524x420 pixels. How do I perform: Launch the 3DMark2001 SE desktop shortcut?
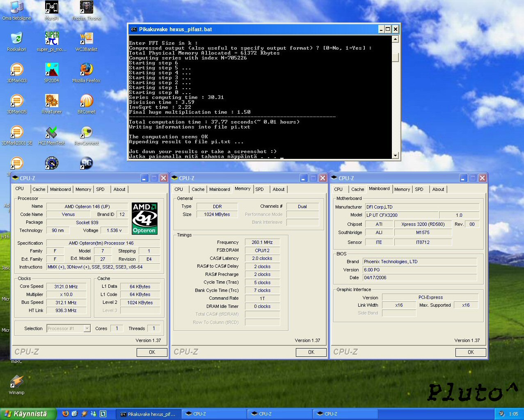(x=16, y=135)
